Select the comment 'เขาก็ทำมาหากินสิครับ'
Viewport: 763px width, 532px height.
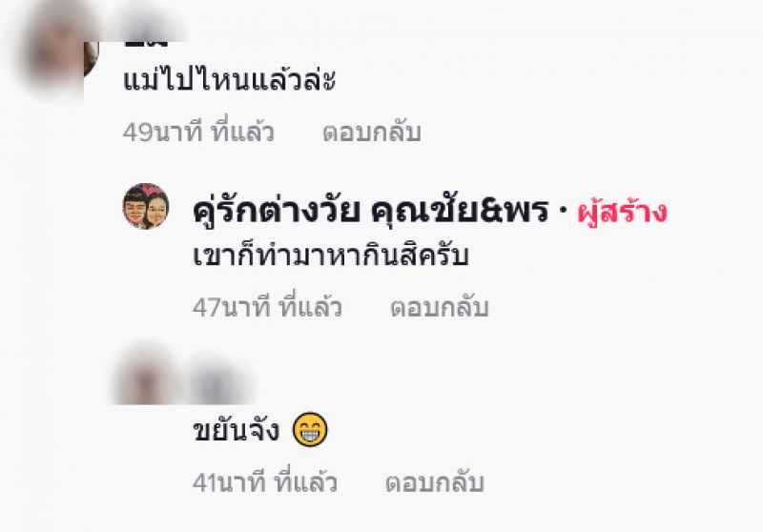tap(330, 255)
